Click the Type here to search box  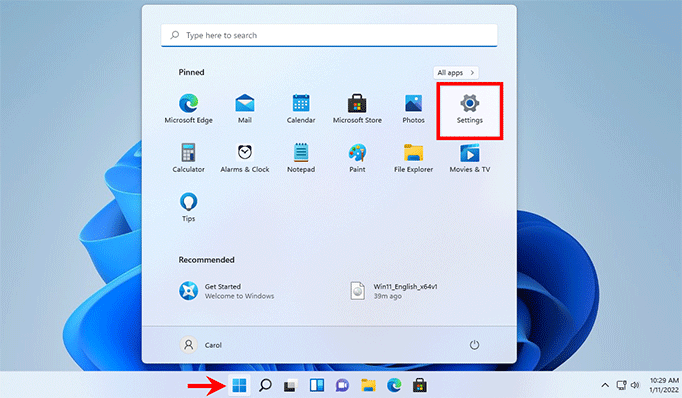(x=329, y=35)
